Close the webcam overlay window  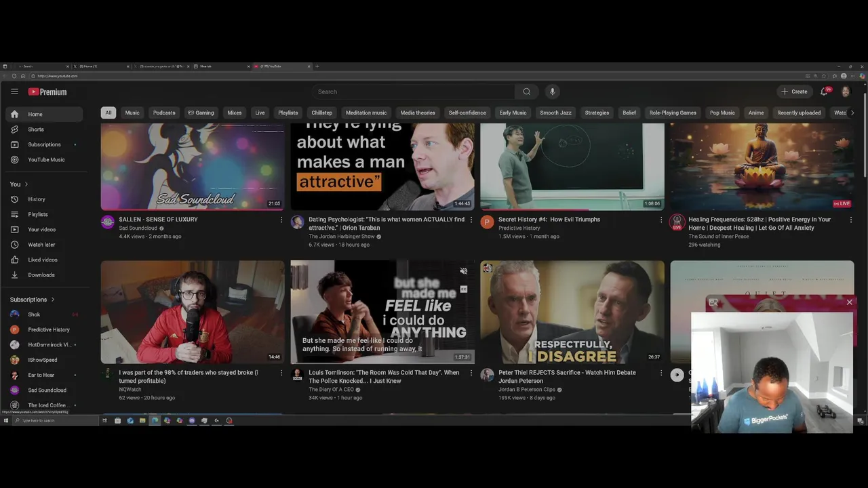coord(849,302)
